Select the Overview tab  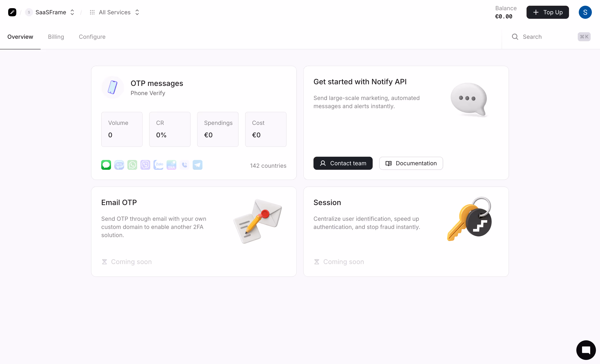tap(20, 37)
